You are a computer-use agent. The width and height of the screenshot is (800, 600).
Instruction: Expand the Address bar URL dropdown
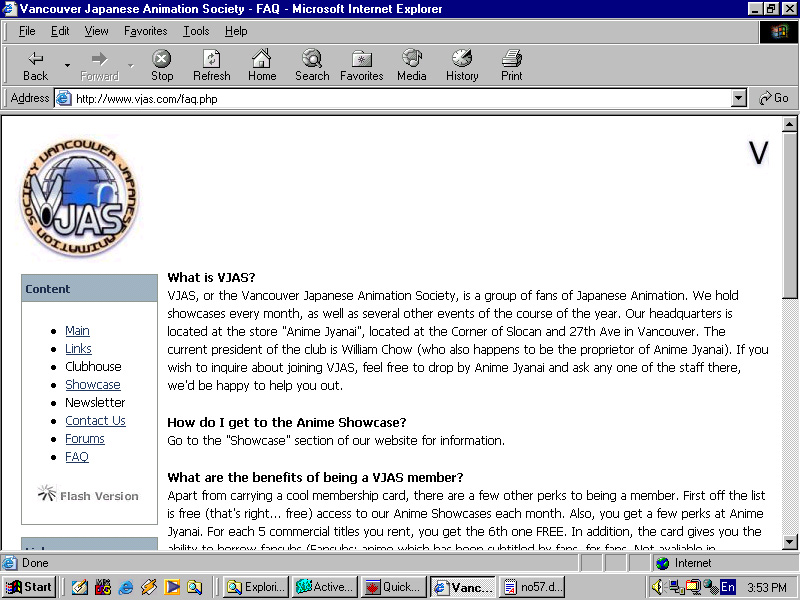[x=738, y=98]
